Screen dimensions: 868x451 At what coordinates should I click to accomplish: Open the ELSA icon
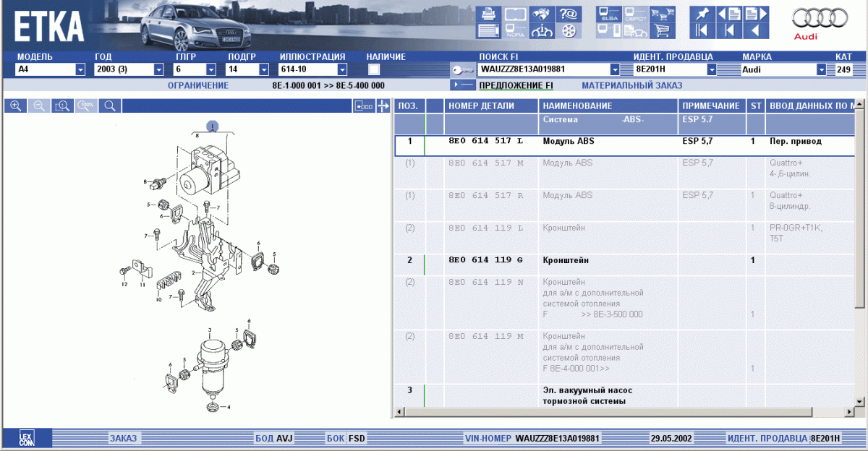coord(608,14)
